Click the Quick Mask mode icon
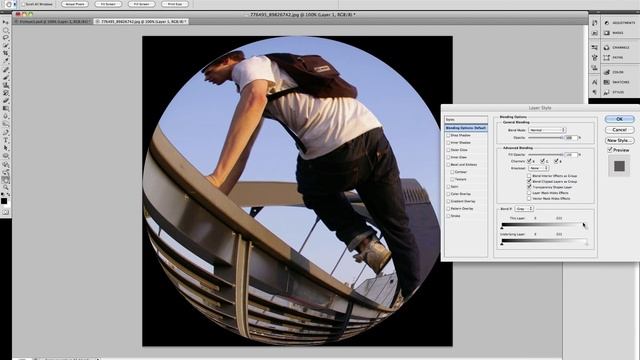This screenshot has height=360, width=640. [5, 212]
